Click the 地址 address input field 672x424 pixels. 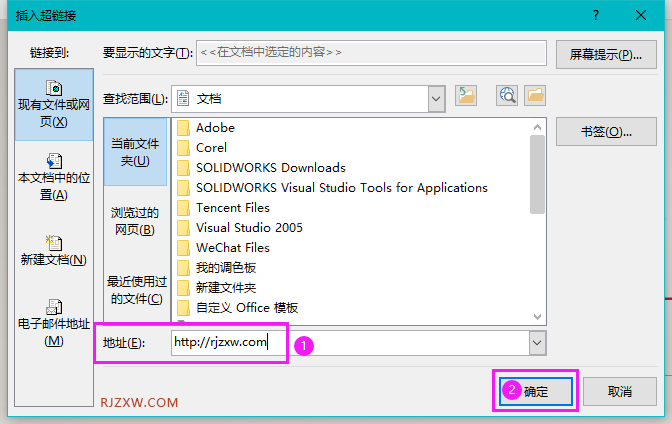(350, 343)
